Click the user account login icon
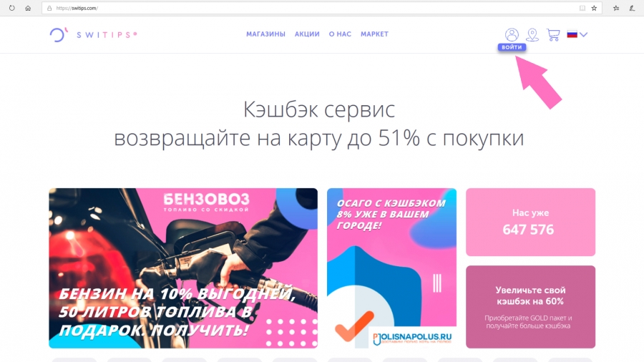This screenshot has width=644, height=362. pyautogui.click(x=512, y=34)
